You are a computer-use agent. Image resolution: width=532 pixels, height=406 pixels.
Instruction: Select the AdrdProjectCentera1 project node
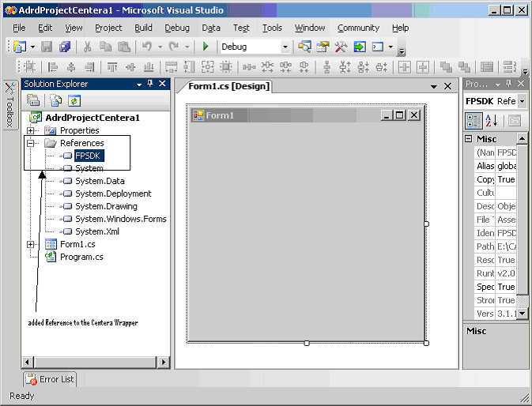92,118
